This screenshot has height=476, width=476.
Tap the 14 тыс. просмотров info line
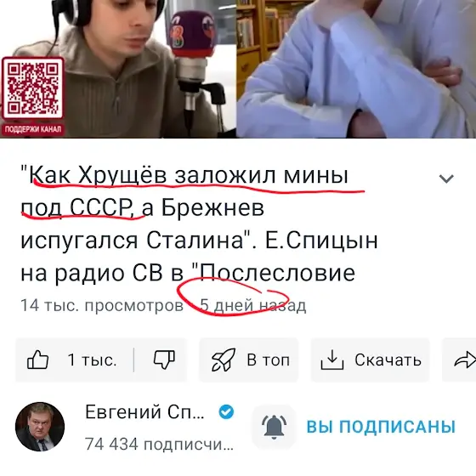(163, 306)
